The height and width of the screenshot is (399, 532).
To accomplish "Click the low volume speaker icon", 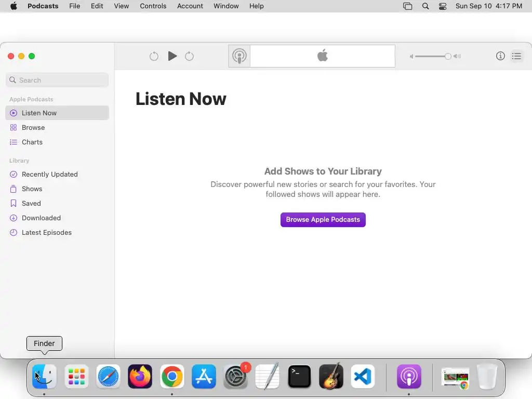I will click(x=411, y=56).
